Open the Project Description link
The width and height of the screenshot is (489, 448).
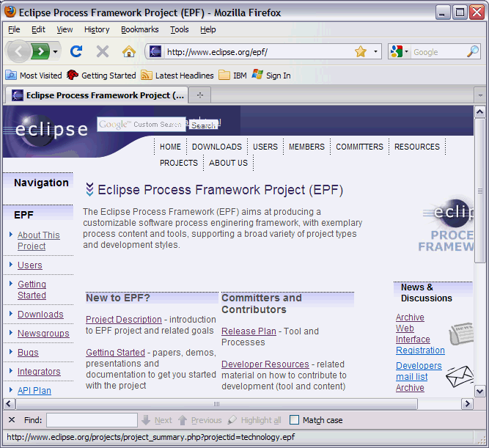pos(124,320)
